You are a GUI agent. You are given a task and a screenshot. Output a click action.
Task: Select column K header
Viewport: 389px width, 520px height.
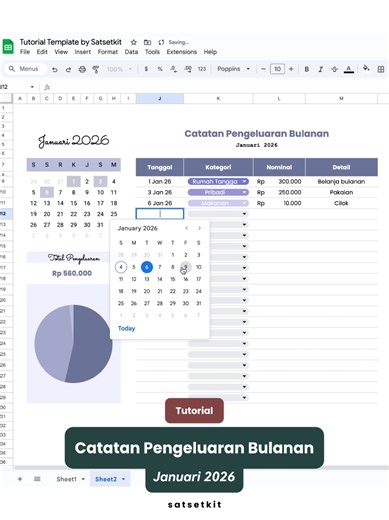(x=218, y=98)
